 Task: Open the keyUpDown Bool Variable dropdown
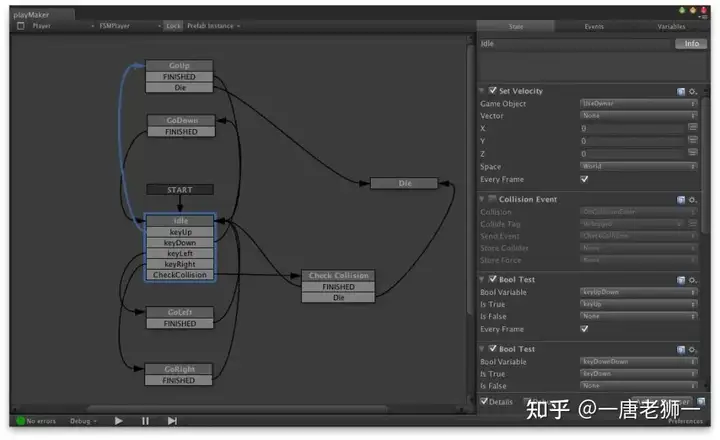(639, 292)
